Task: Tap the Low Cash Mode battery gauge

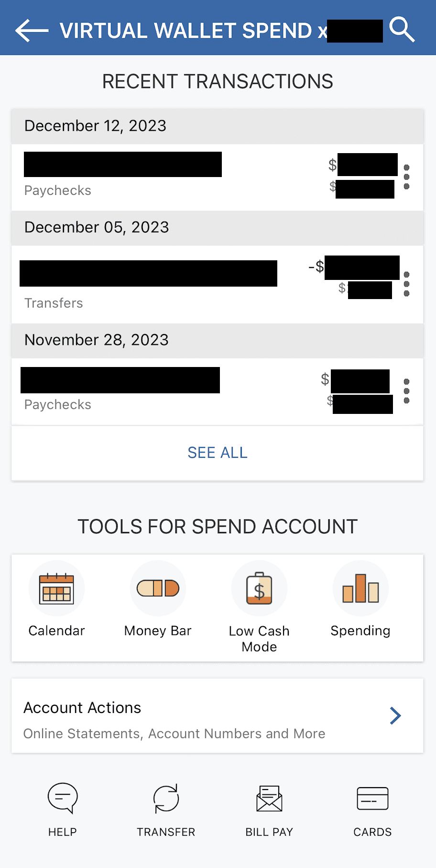Action: point(259,588)
